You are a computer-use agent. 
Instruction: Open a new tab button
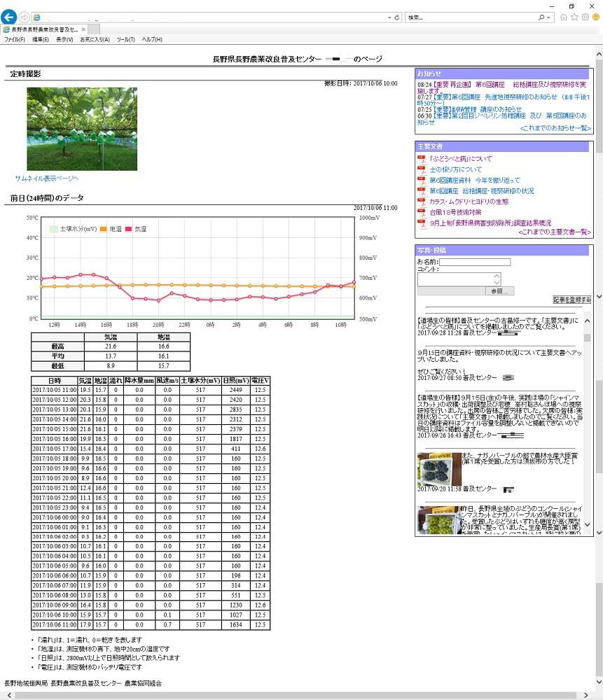coord(94,29)
